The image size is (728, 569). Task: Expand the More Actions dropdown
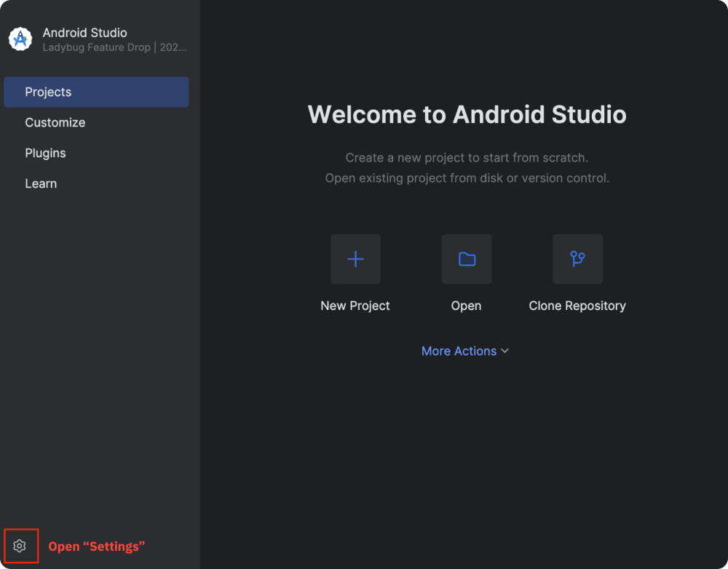tap(465, 351)
